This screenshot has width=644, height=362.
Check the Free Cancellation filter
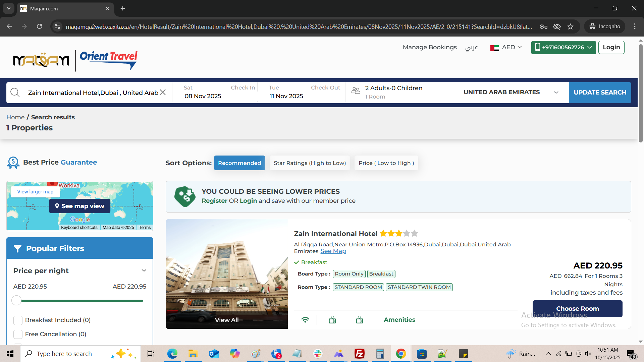coord(18,334)
